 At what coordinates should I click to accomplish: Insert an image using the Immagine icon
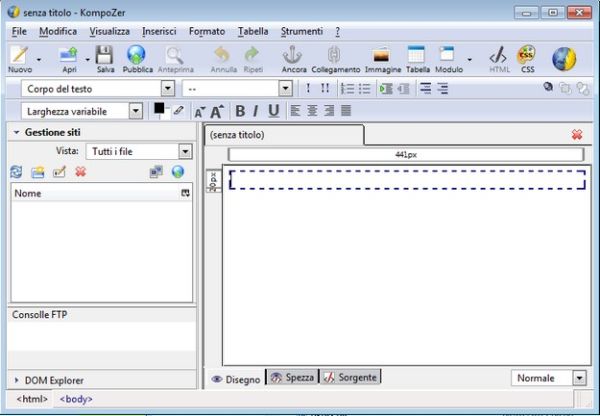click(381, 58)
